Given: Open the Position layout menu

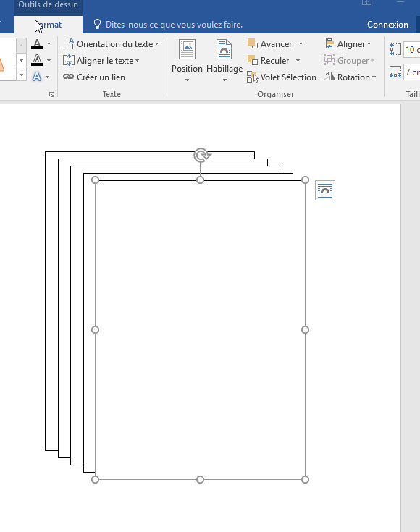Looking at the screenshot, I should [187, 60].
